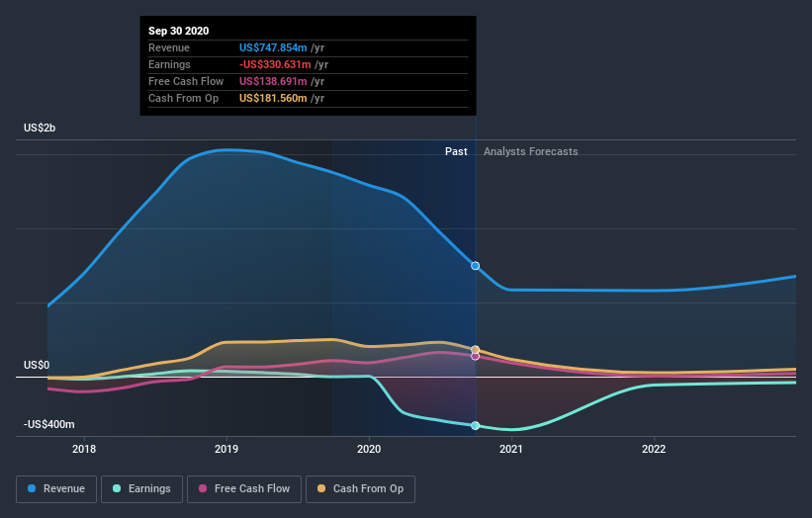812x518 pixels.
Task: Click the teal Earnings data point marker
Action: point(475,426)
